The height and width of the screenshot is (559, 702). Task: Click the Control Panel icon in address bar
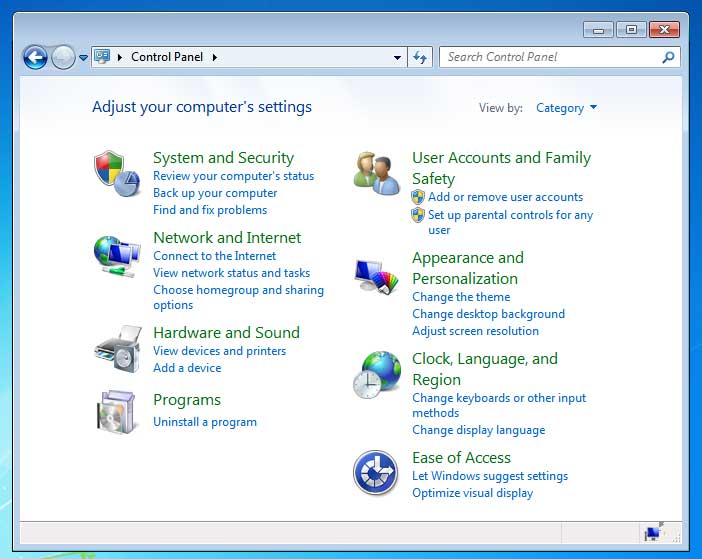[102, 57]
